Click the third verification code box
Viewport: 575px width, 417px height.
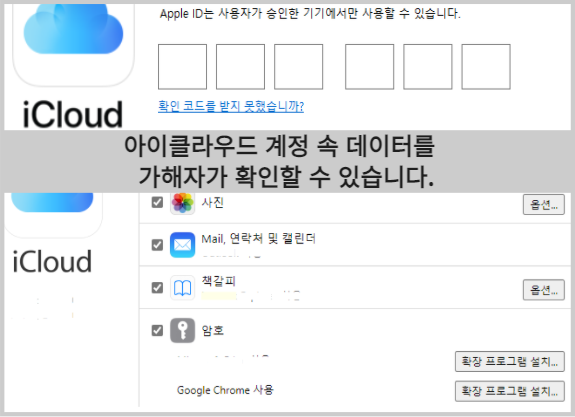299,67
